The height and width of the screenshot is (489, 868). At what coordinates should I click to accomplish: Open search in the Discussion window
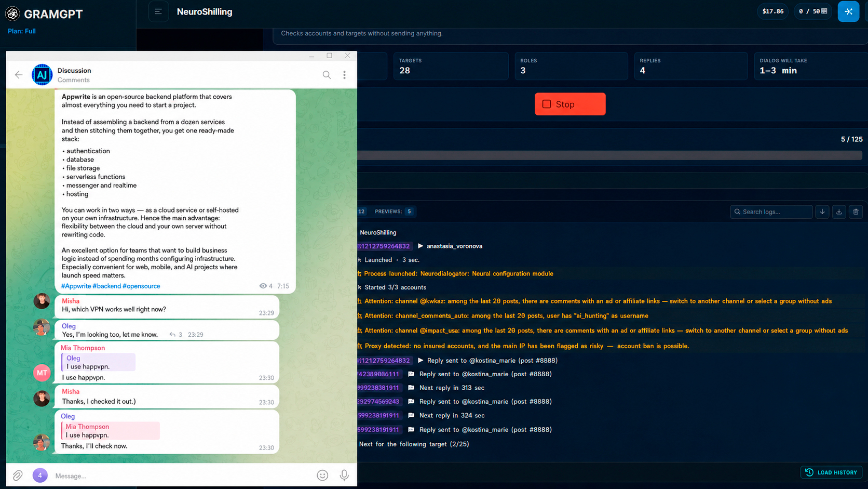[x=327, y=75]
